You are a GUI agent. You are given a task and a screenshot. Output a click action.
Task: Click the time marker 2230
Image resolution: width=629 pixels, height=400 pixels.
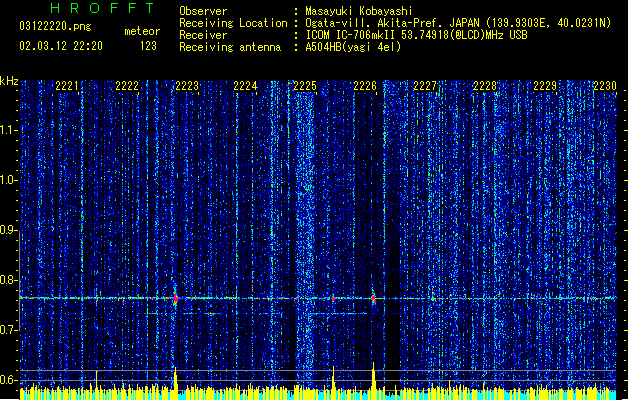pyautogui.click(x=605, y=86)
